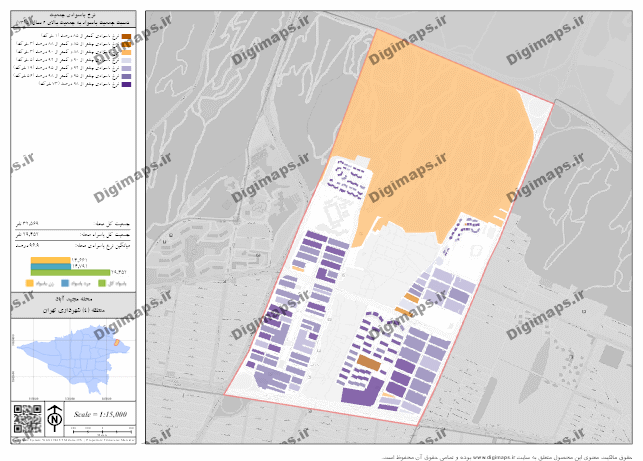643x461 pixels.
Task: Click the north arrow compass icon
Action: pyautogui.click(x=54, y=418)
